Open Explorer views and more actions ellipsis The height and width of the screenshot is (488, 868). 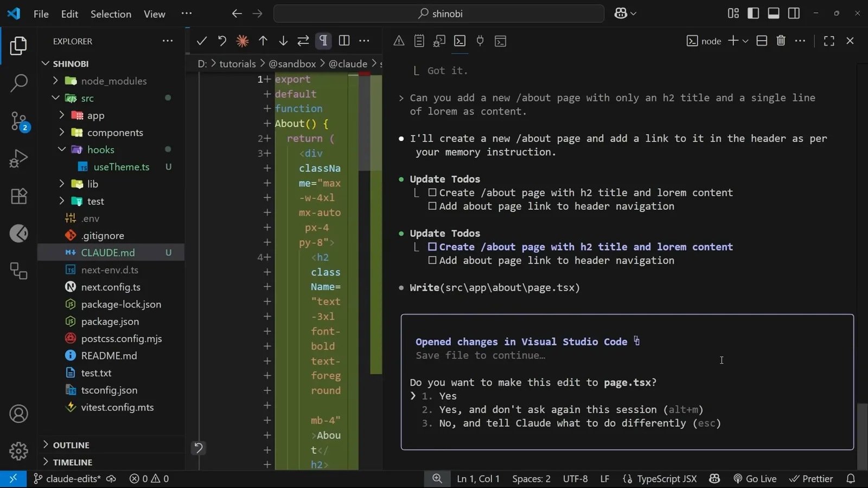pyautogui.click(x=168, y=41)
